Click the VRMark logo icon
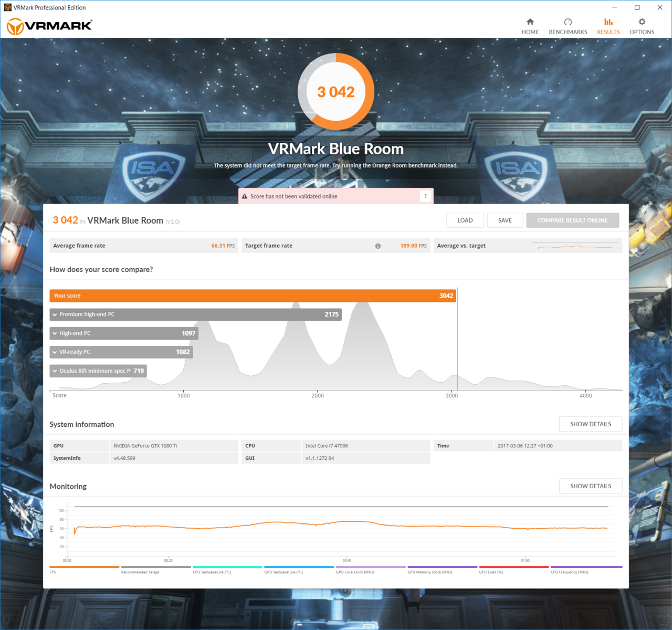The height and width of the screenshot is (630, 672). tap(49, 26)
